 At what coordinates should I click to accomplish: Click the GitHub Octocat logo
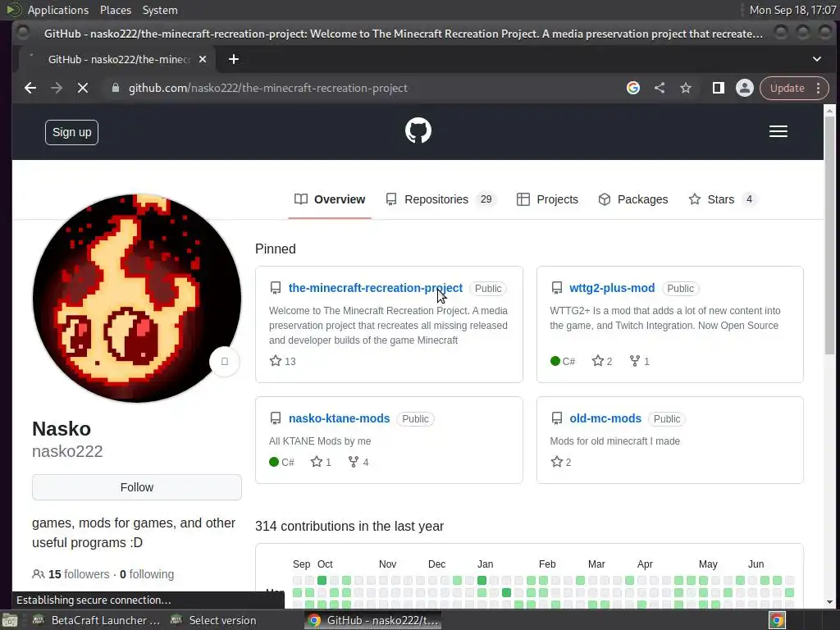(418, 130)
